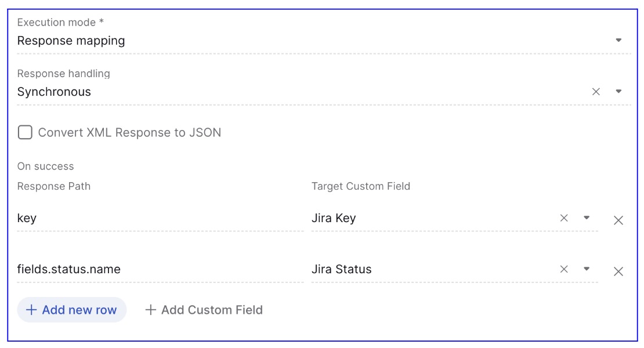Click the 'Response mapping' execution mode value
644x348 pixels.
[x=71, y=41]
